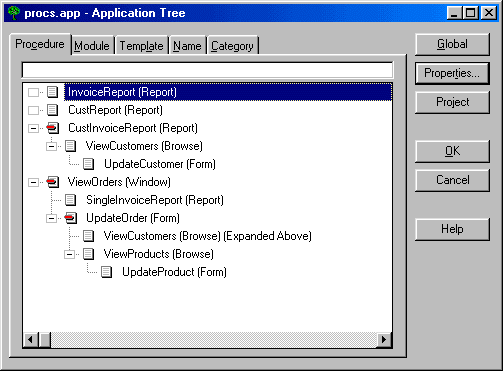Click the CustReport procedure page icon
Image resolution: width=503 pixels, height=371 pixels.
52,110
